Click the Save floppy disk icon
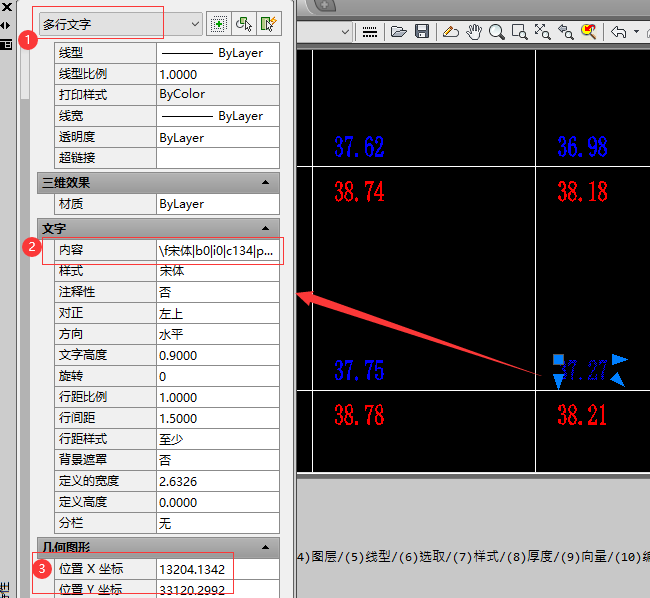650x598 pixels. pyautogui.click(x=422, y=31)
